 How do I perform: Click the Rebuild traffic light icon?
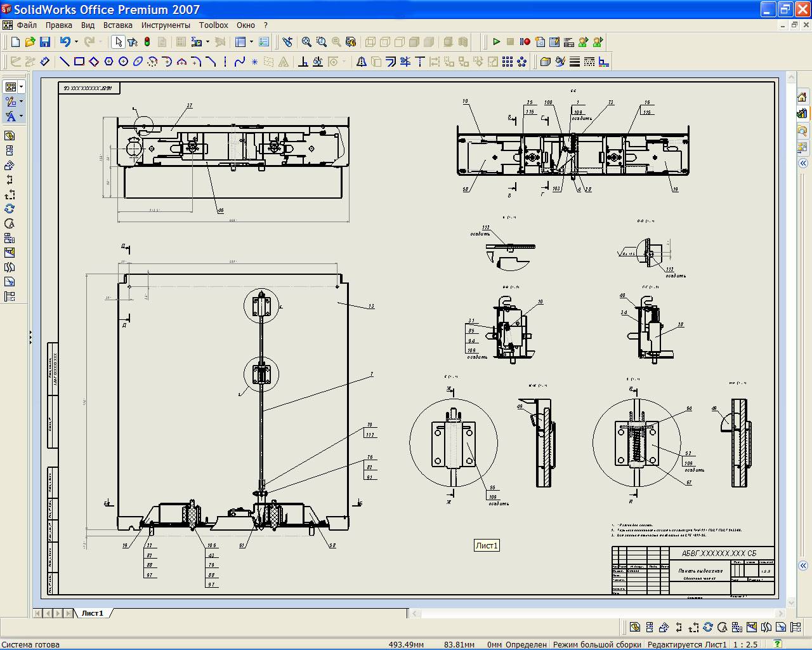tap(147, 42)
